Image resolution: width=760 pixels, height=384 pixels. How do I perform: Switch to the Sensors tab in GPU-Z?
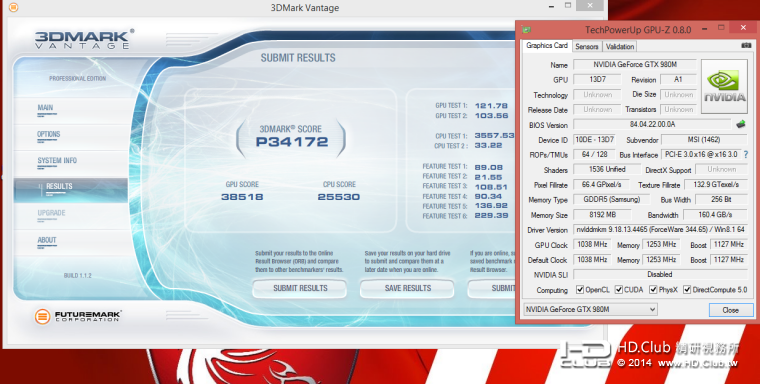(x=586, y=47)
